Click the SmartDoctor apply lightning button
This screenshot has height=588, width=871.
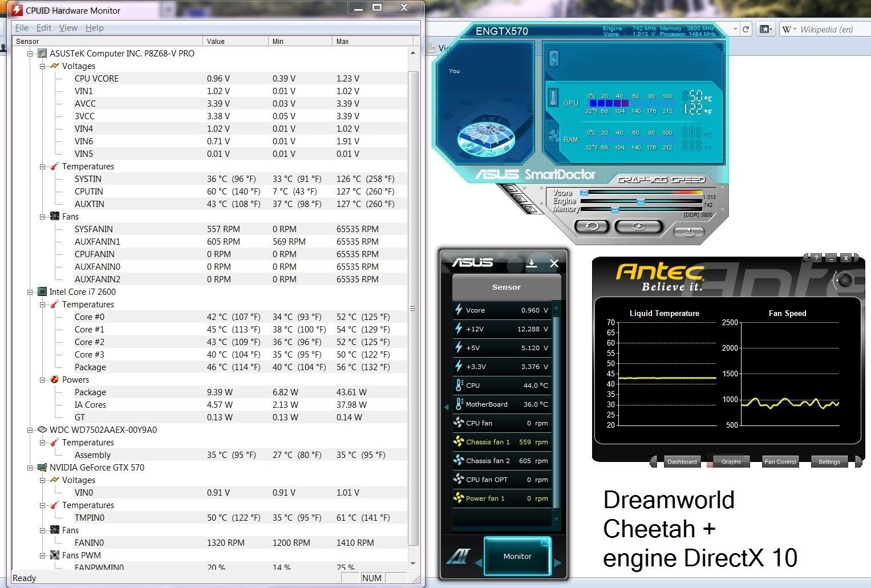click(638, 226)
